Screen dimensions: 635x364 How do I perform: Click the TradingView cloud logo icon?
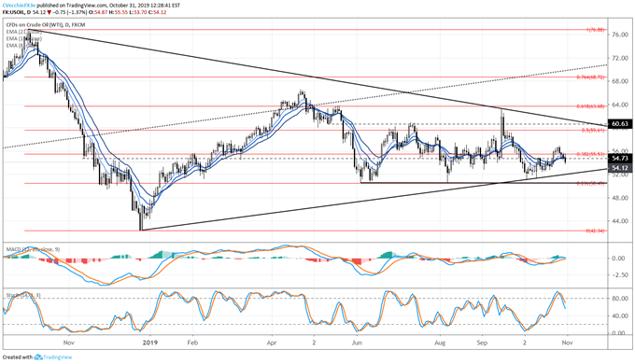pyautogui.click(x=38, y=357)
